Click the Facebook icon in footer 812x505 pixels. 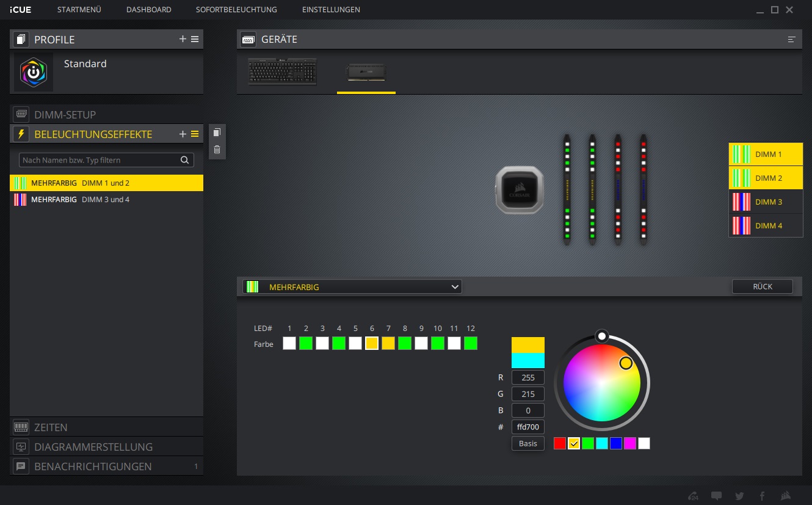[762, 496]
